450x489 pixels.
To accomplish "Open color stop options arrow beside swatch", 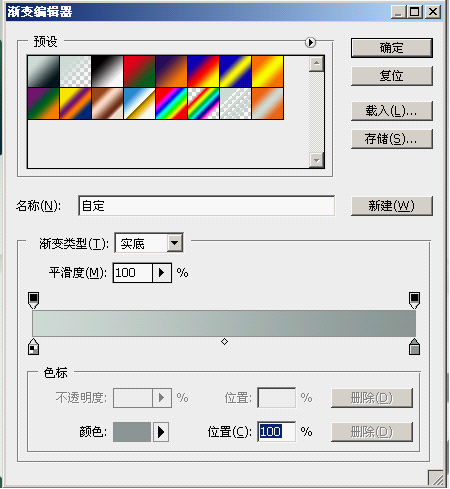I will 161,432.
